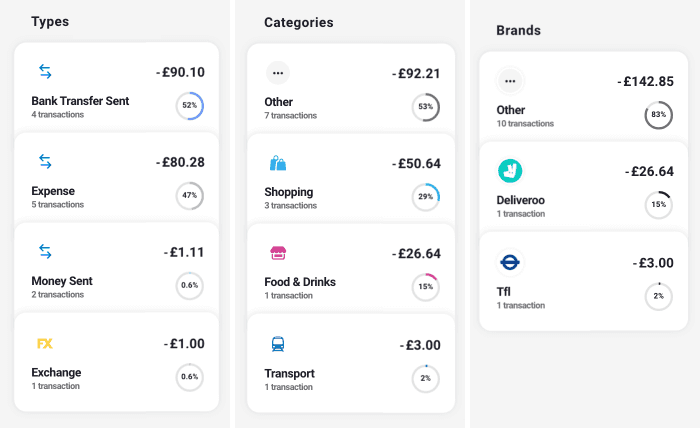The image size is (700, 428).
Task: Click the 52% progress ring
Action: tap(190, 105)
